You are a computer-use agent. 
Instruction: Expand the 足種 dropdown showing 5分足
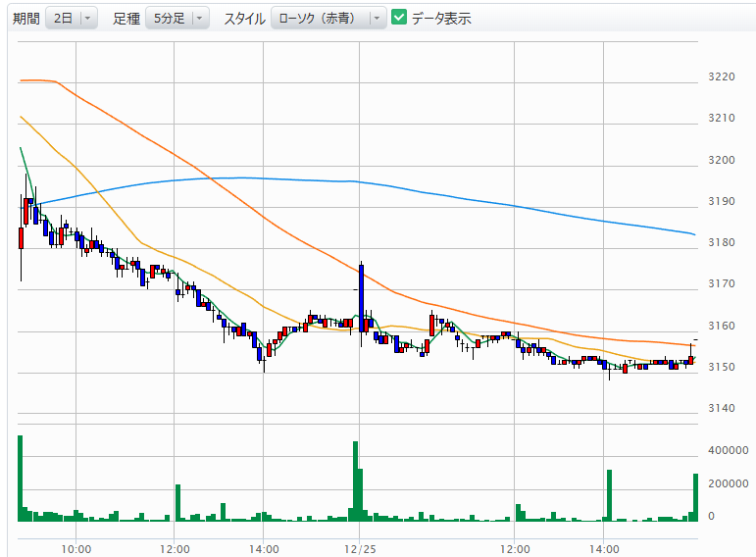[x=176, y=19]
